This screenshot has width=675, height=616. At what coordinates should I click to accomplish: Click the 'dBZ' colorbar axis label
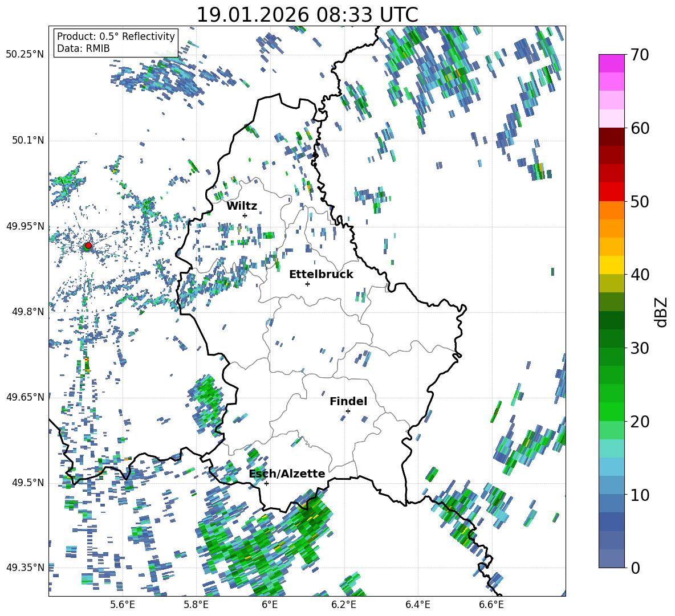[662, 312]
